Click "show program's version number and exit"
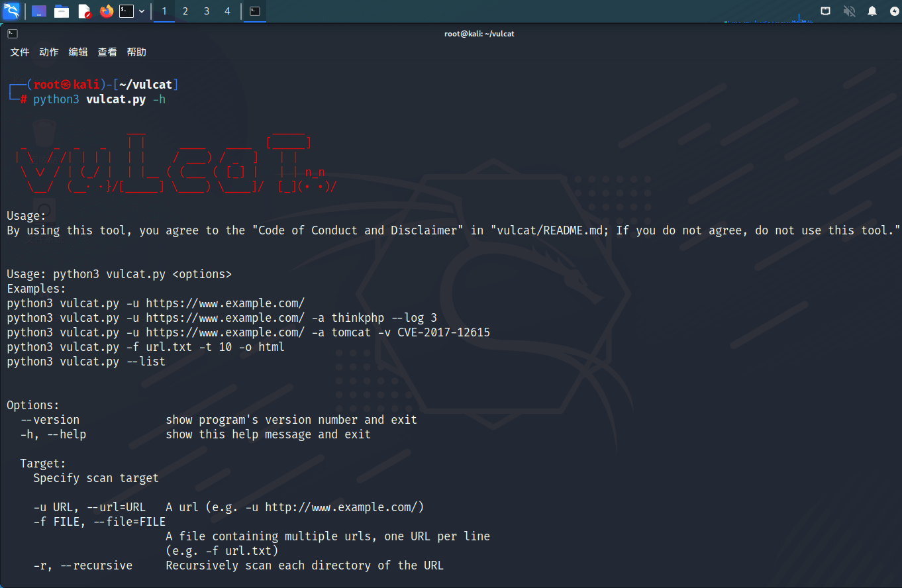This screenshot has width=902, height=588. [x=291, y=420]
